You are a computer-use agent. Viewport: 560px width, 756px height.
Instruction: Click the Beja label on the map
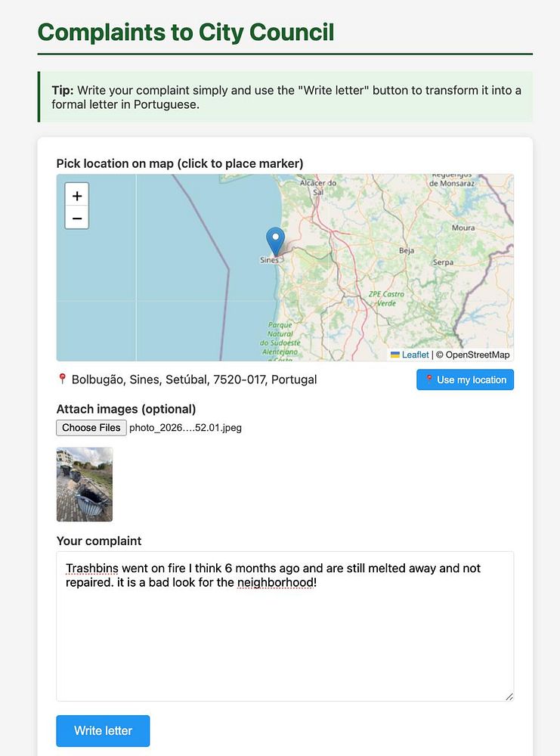pyautogui.click(x=407, y=251)
